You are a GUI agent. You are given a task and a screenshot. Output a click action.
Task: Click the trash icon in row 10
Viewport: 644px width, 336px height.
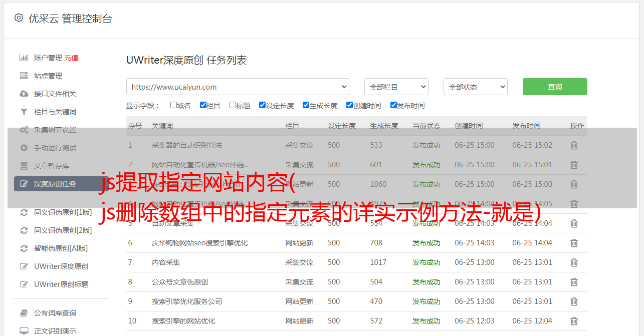(574, 321)
